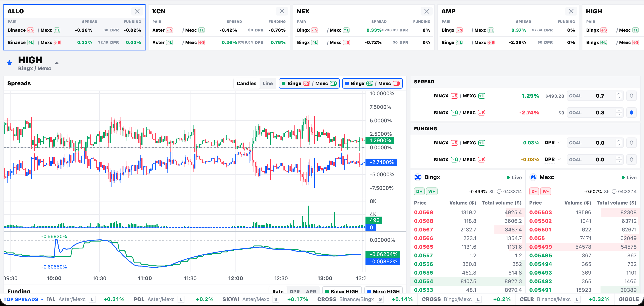The image size is (644, 306).
Task: Click the Mexc exchange logo
Action: [x=533, y=177]
